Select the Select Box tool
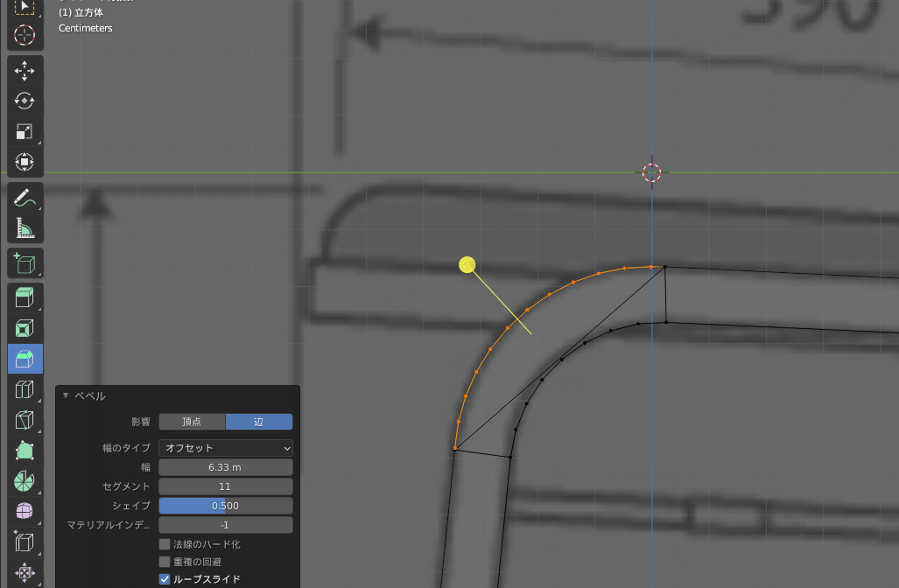This screenshot has height=588, width=899. [25, 8]
